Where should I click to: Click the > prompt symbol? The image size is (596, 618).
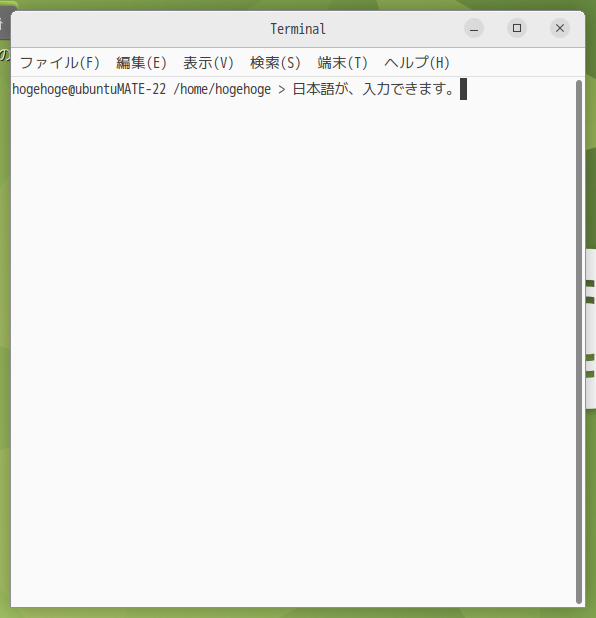coord(281,90)
